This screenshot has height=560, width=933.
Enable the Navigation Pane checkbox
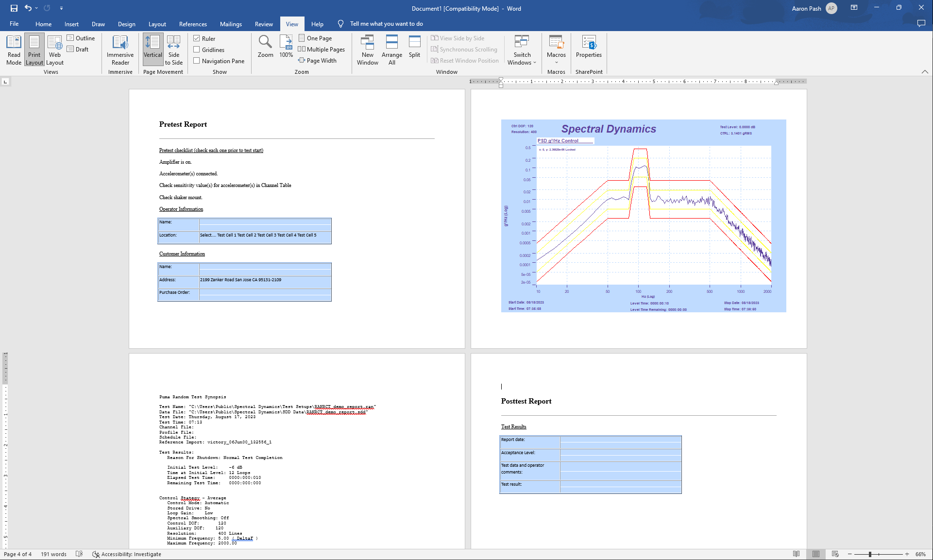197,61
